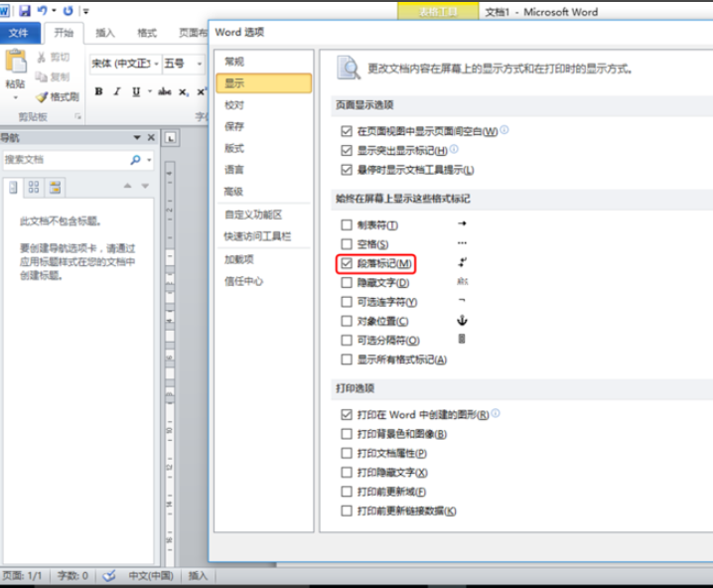Toggle Underline formatting button

[136, 91]
